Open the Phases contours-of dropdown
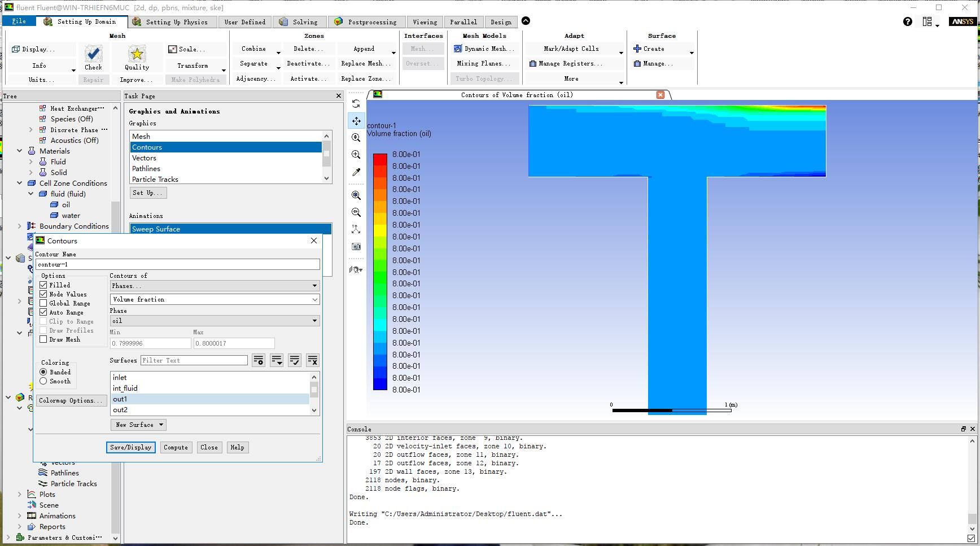Screen dimensions: 980x546 (215, 286)
